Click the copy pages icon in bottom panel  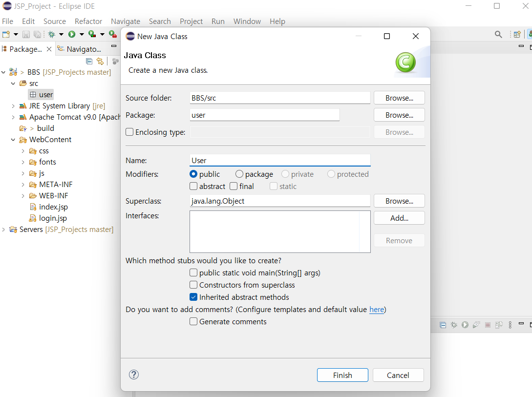click(499, 325)
